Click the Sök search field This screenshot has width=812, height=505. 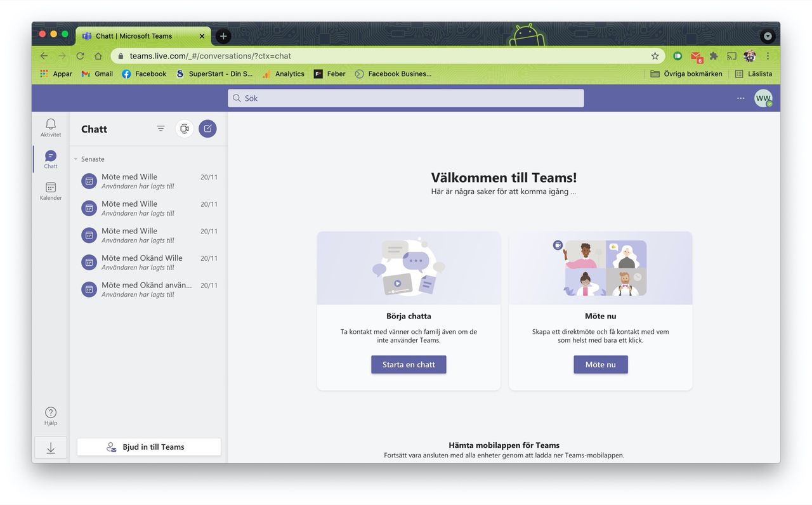pos(406,98)
